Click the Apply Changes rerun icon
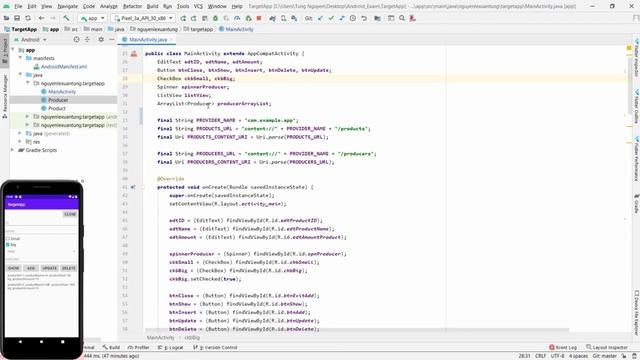The height and width of the screenshot is (360, 640). [x=183, y=18]
